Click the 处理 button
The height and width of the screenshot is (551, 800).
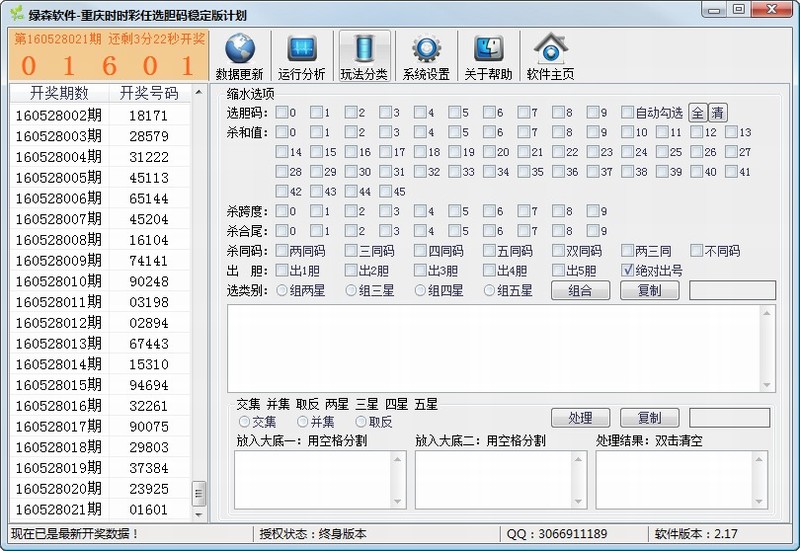click(580, 418)
